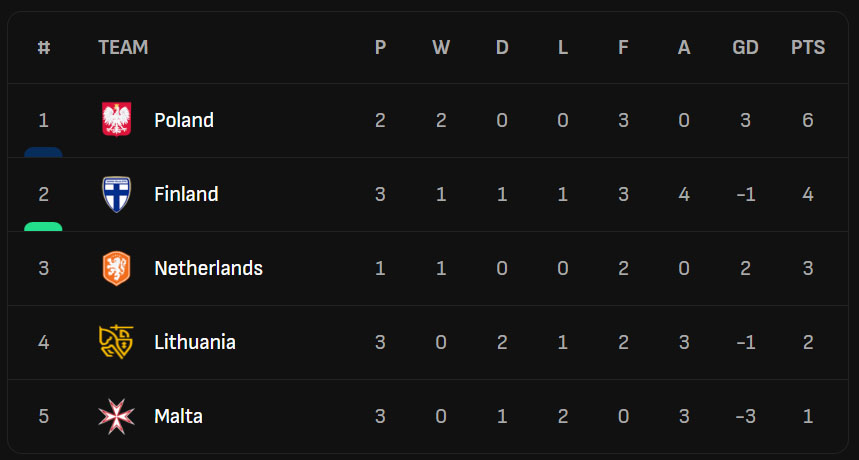Click the Netherlands orange lion crest
The width and height of the screenshot is (859, 460).
click(116, 268)
